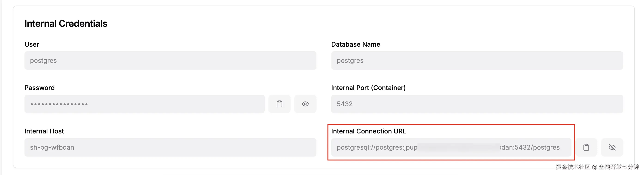Click the User label
This screenshot has height=175, width=644.
point(32,44)
